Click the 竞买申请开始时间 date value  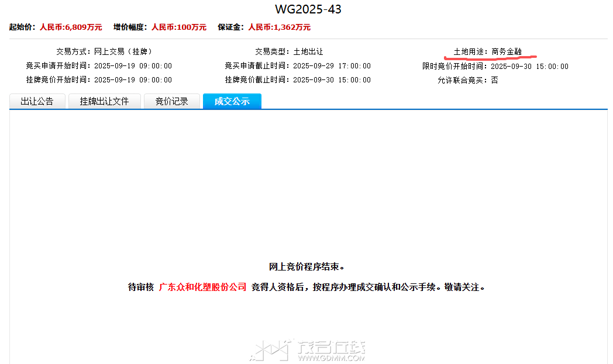[x=133, y=66]
